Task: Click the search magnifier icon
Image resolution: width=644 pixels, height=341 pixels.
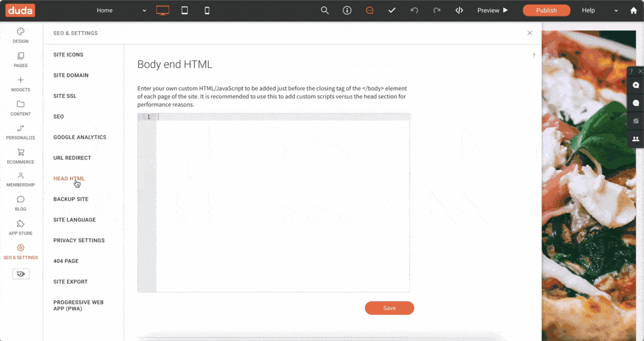Action: pos(325,10)
